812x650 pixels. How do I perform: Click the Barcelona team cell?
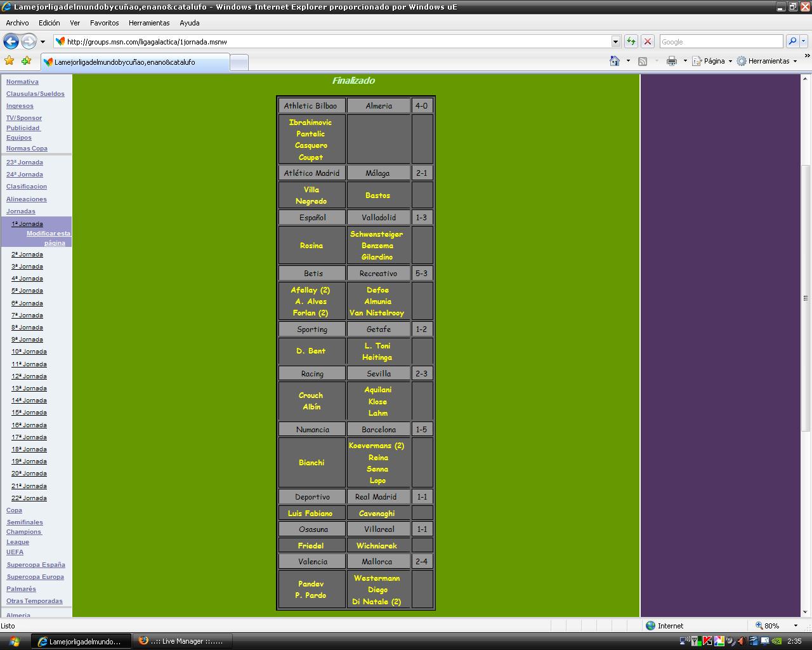coord(379,430)
